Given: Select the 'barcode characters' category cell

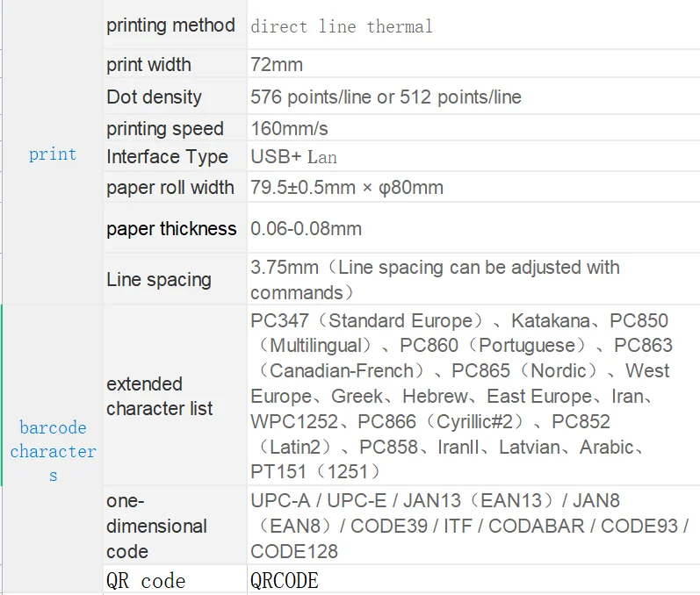Looking at the screenshot, I should pos(53,451).
